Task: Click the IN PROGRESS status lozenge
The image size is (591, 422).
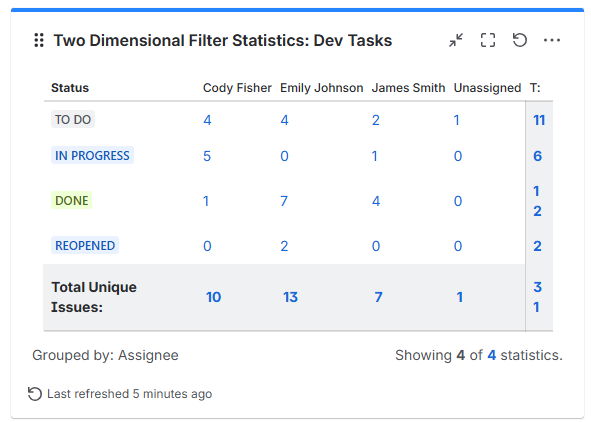Action: (x=92, y=155)
